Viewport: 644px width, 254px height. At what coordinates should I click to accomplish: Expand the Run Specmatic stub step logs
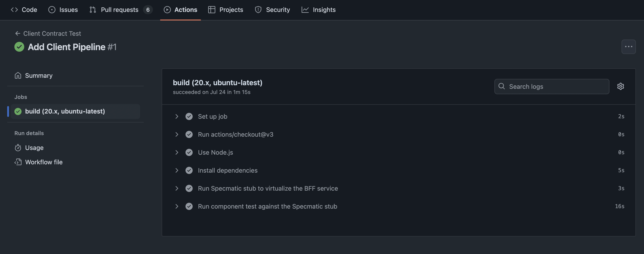point(177,188)
